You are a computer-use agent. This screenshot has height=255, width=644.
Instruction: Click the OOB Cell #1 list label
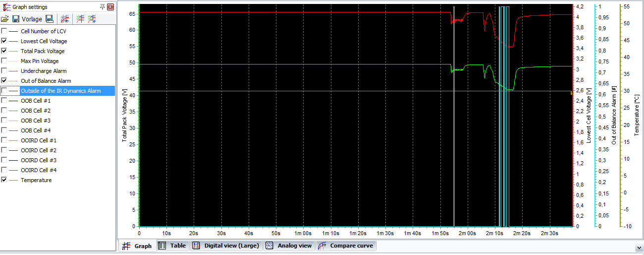36,101
